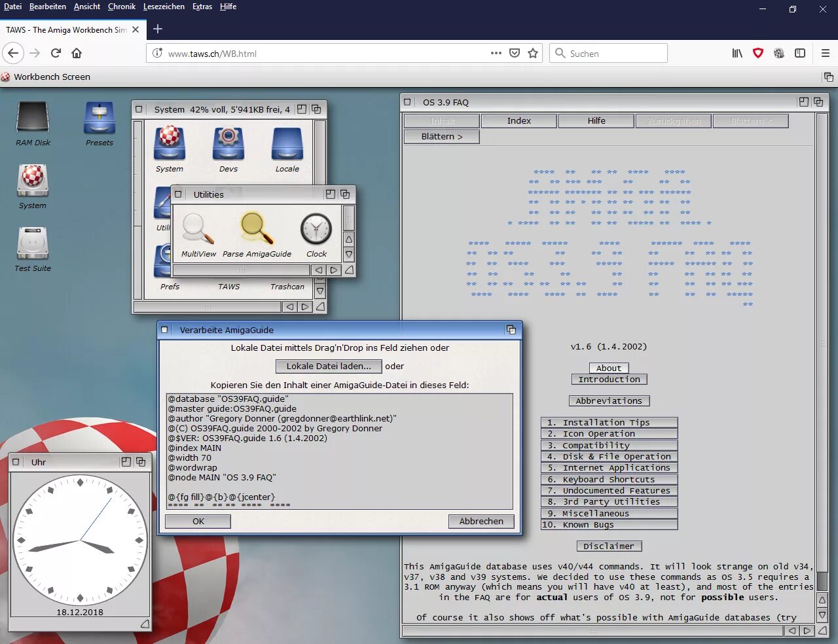Open the Datei menu
838x644 pixels.
coord(12,7)
